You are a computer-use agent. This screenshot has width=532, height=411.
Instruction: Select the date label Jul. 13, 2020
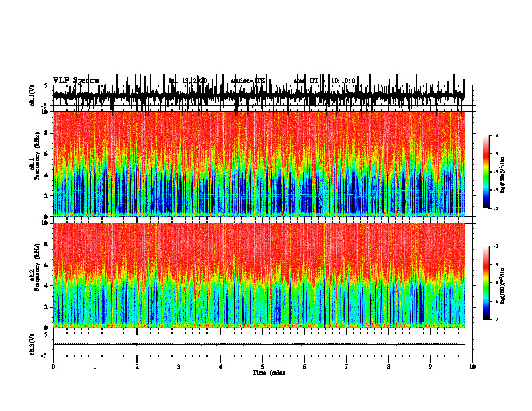click(x=187, y=81)
